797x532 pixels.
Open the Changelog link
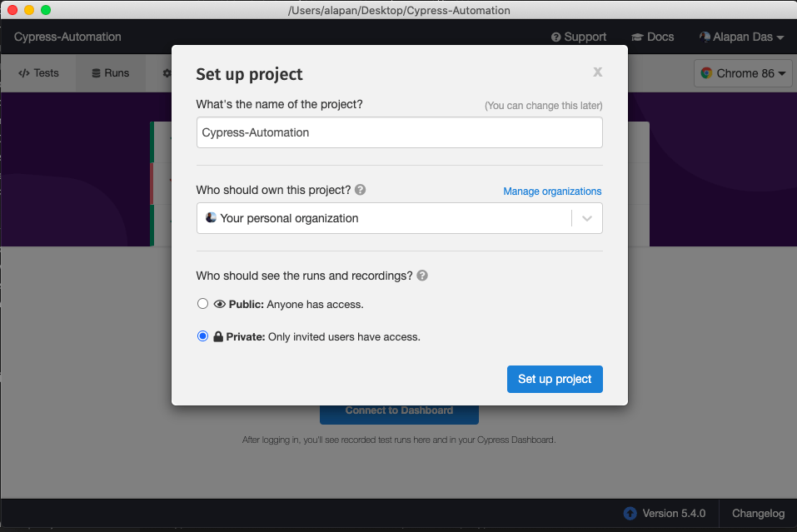click(x=758, y=514)
